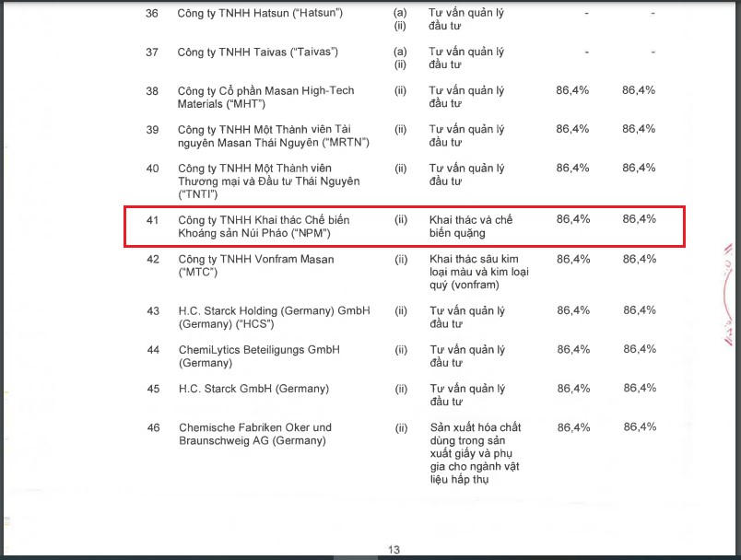Select 'ChemiLytics Beteiligungs GmbH' in row 44
741x560 pixels.
259,356
